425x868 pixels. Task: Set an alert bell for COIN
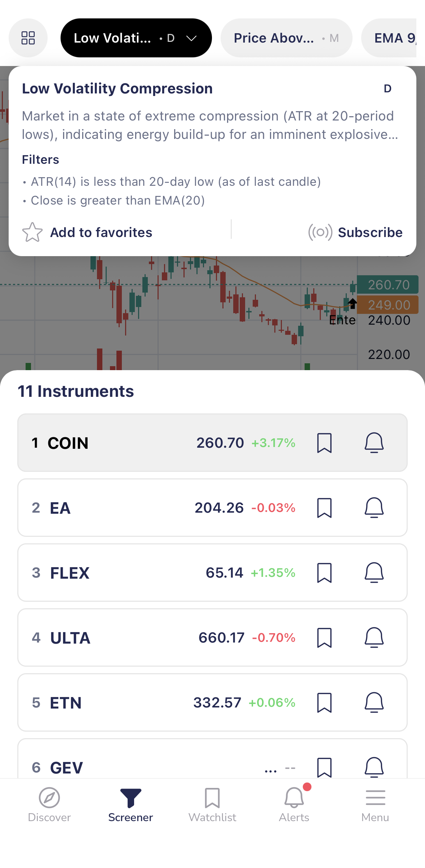click(374, 443)
